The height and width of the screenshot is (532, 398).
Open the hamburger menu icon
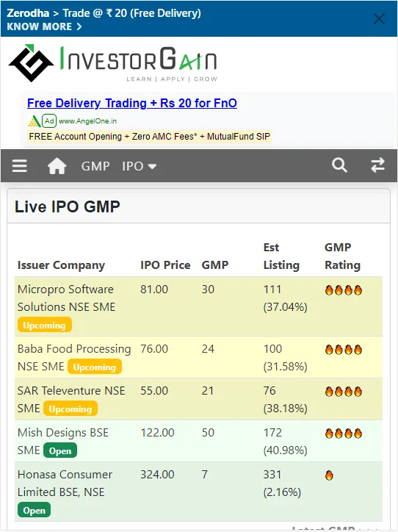coord(19,166)
